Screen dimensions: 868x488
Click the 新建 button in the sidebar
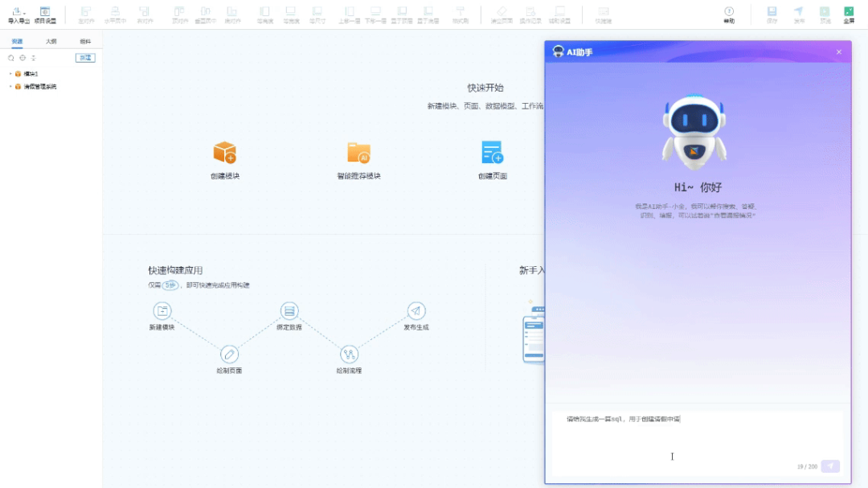pos(85,58)
